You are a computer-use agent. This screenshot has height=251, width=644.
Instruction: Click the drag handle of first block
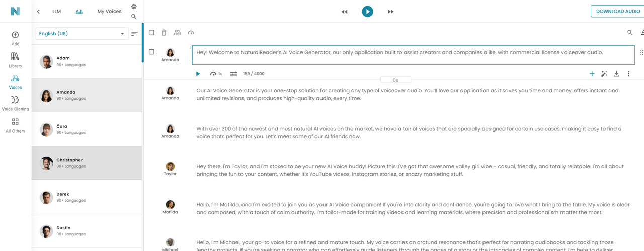point(641,52)
